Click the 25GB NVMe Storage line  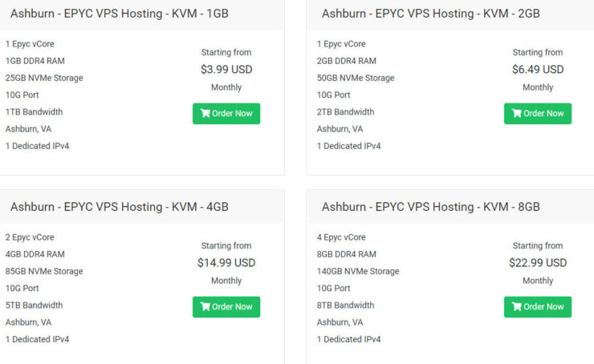click(44, 78)
